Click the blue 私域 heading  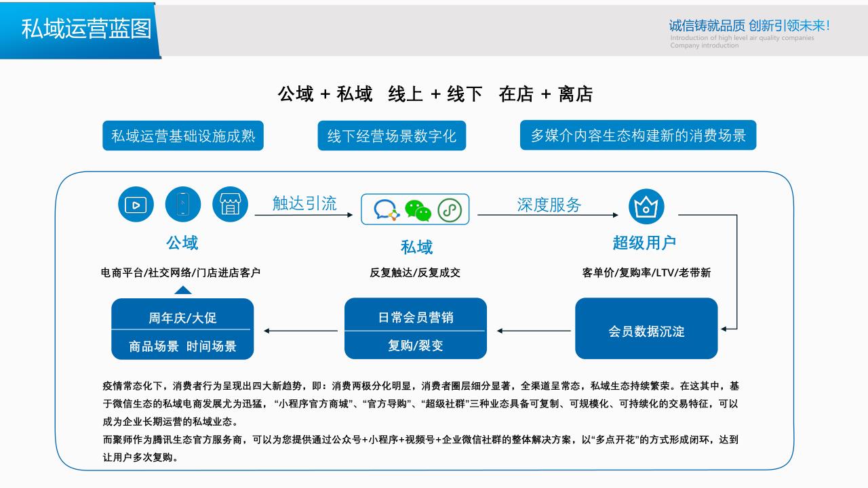coord(417,247)
